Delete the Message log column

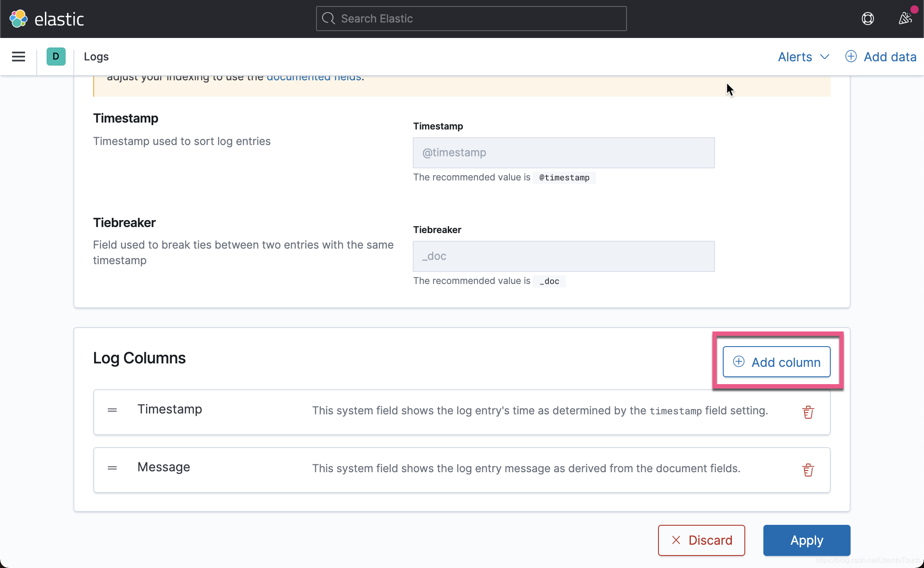[x=808, y=470]
